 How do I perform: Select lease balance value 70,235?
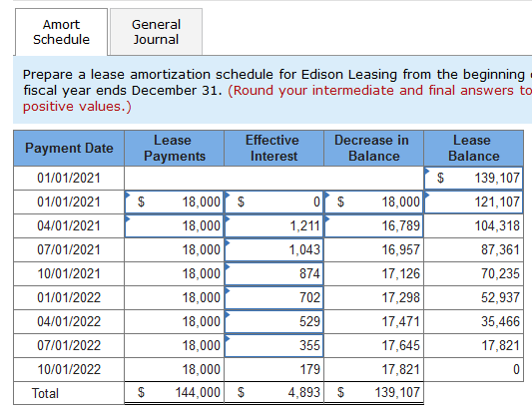pyautogui.click(x=474, y=273)
